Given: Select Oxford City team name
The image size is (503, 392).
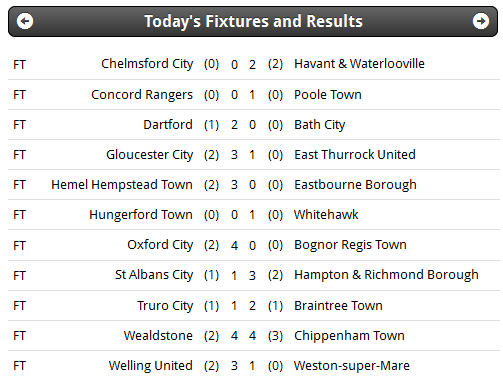Looking at the screenshot, I should point(160,245).
